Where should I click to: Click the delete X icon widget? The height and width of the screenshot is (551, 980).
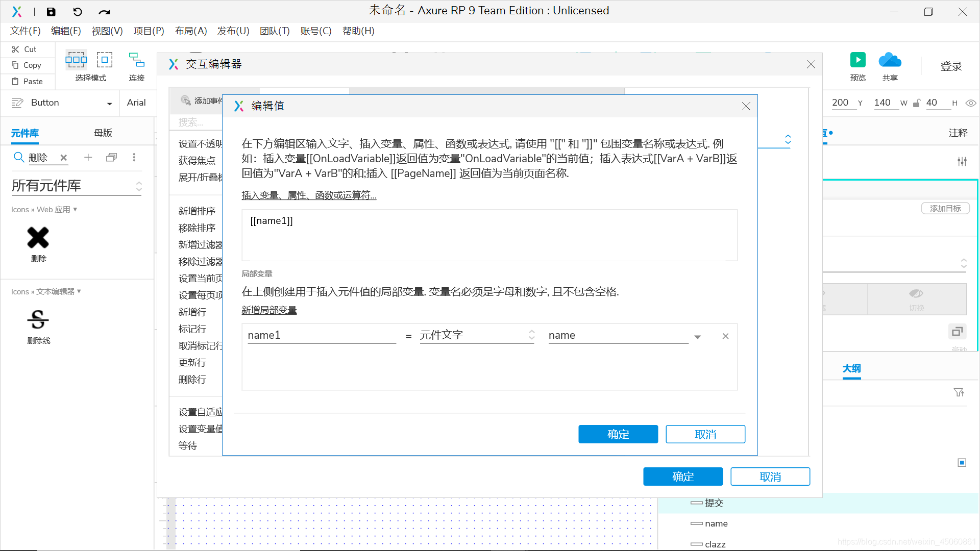(x=38, y=238)
